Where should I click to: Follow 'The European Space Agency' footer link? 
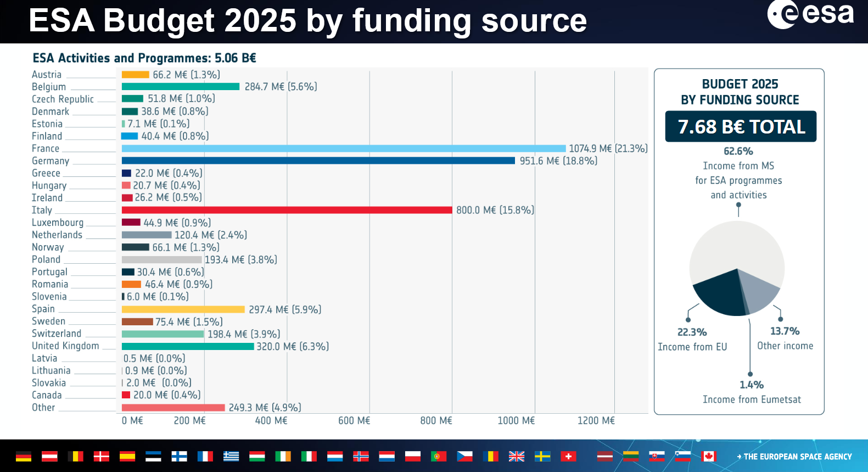point(794,457)
